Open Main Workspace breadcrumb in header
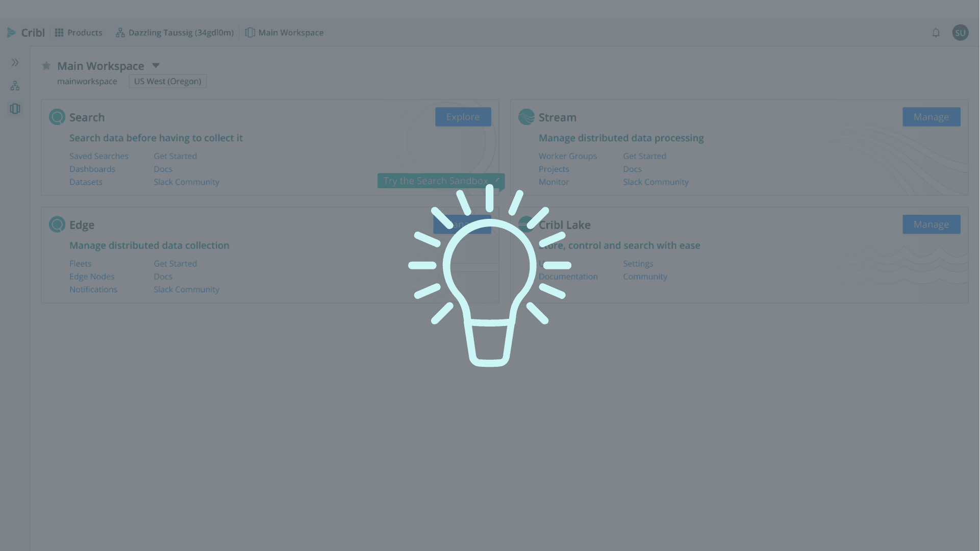The image size is (980, 551). pyautogui.click(x=284, y=33)
